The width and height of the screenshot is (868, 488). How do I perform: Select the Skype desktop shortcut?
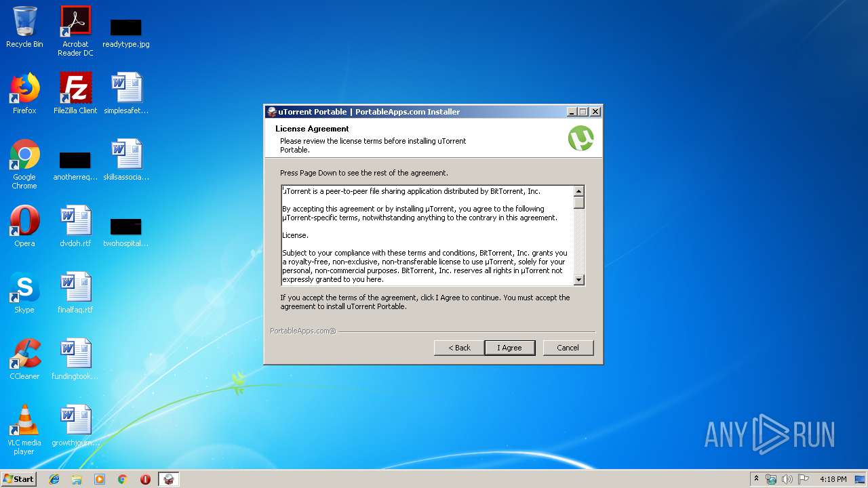(x=24, y=293)
